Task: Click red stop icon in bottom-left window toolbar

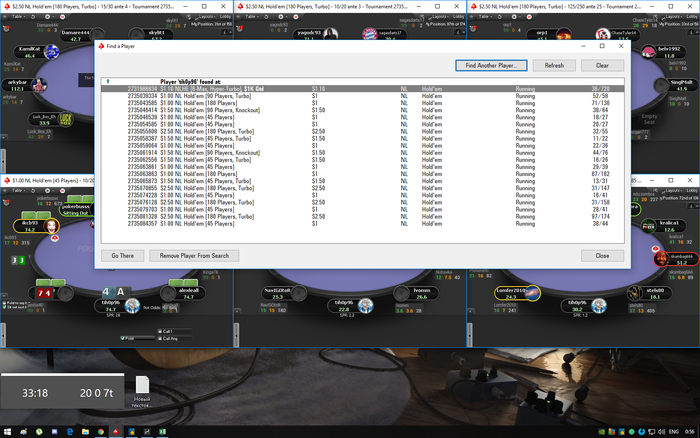Action: coord(62,191)
